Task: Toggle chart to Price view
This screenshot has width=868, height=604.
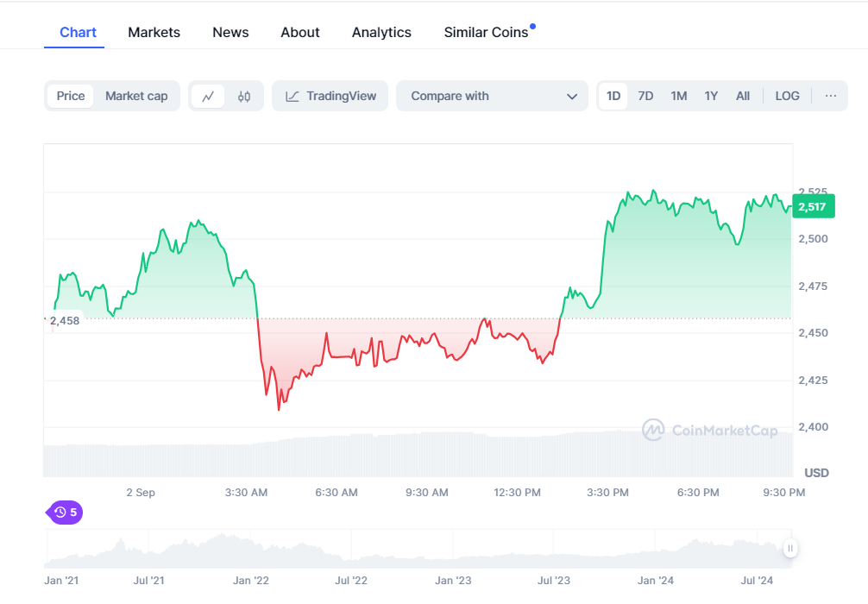Action: (71, 96)
